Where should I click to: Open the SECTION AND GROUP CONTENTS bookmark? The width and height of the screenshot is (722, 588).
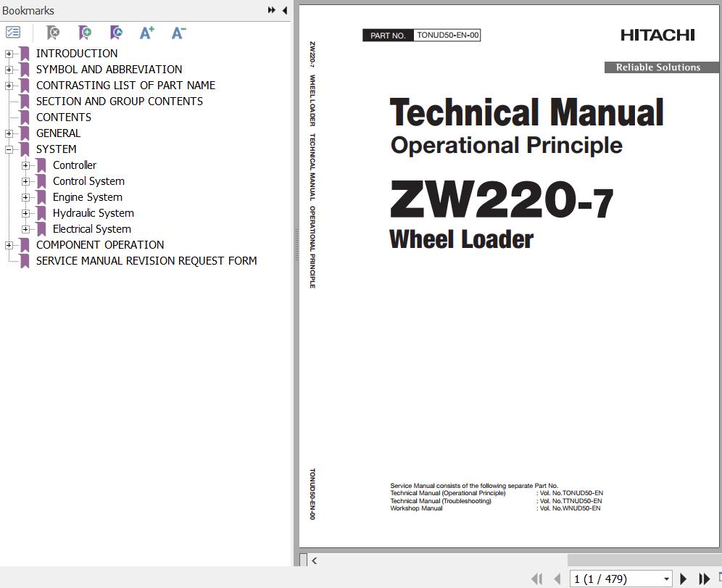coord(120,102)
